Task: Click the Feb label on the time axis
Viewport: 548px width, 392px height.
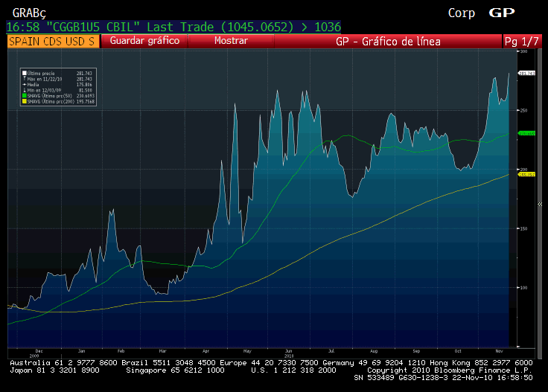Action: point(121,351)
